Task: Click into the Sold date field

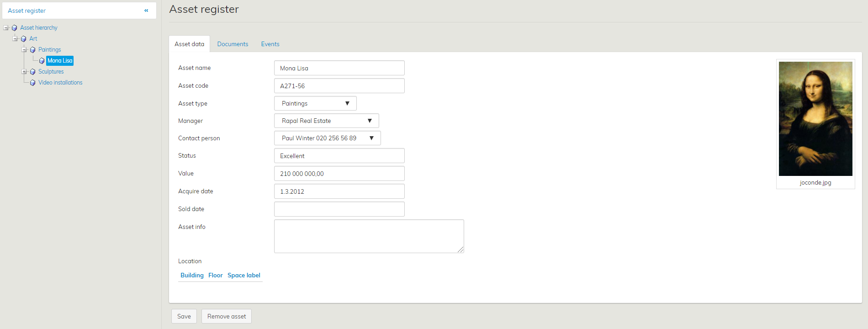Action: point(339,209)
